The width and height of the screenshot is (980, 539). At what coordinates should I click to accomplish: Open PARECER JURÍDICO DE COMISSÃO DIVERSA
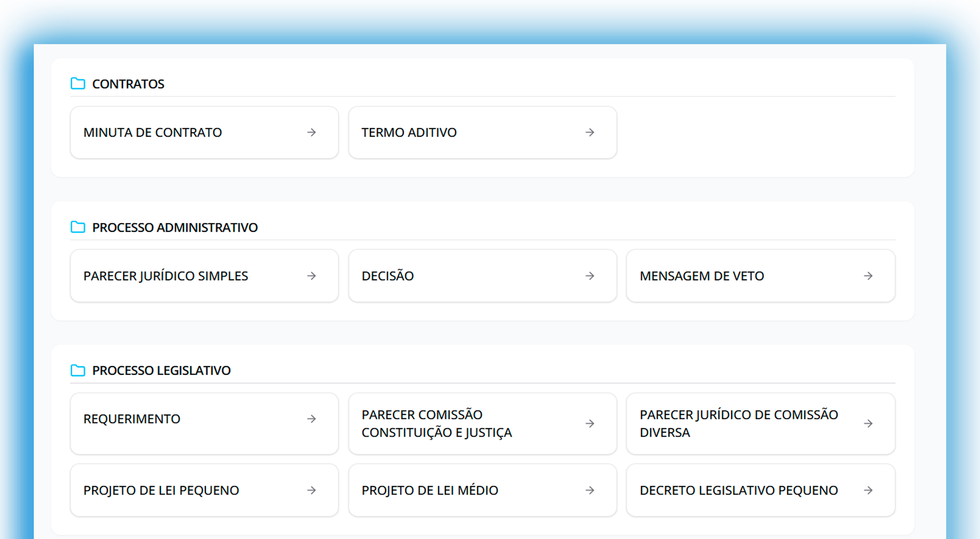coord(760,423)
